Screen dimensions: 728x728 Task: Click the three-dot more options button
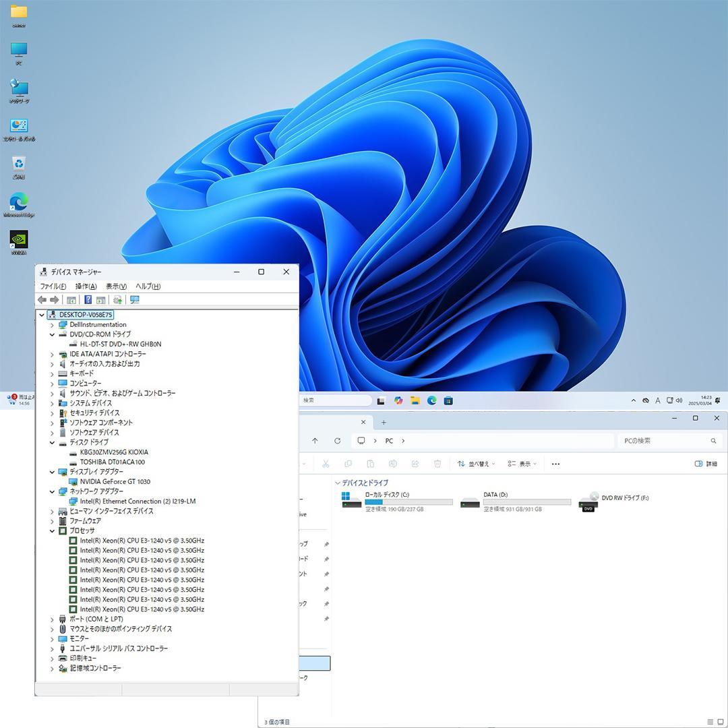(555, 464)
